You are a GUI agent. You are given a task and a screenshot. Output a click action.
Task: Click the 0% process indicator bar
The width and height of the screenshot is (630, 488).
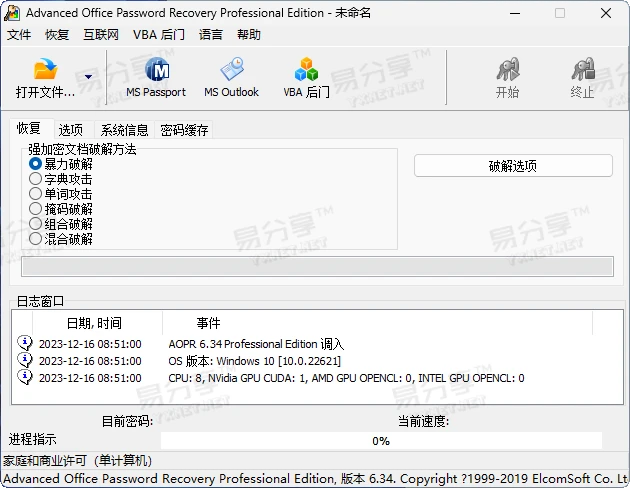coord(381,441)
